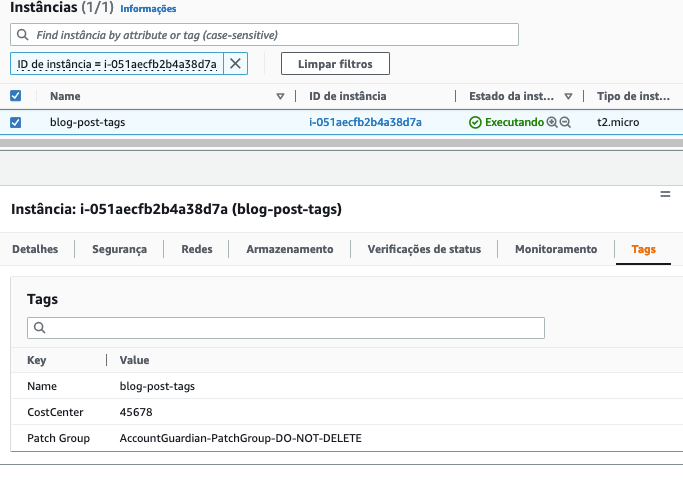Click the Instância details panel heading
The height and width of the screenshot is (489, 683).
(x=176, y=209)
